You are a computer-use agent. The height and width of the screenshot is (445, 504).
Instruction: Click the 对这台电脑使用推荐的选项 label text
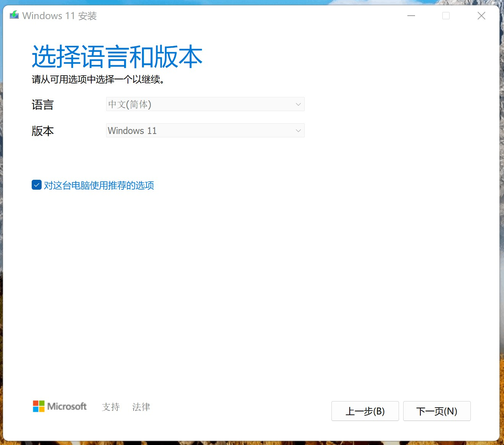click(99, 185)
